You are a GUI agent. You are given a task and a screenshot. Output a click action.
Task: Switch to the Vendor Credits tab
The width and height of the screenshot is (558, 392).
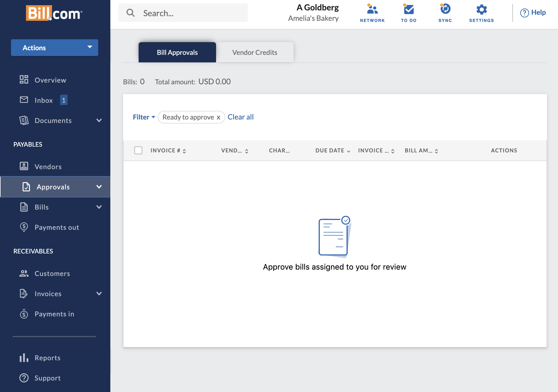pyautogui.click(x=255, y=52)
